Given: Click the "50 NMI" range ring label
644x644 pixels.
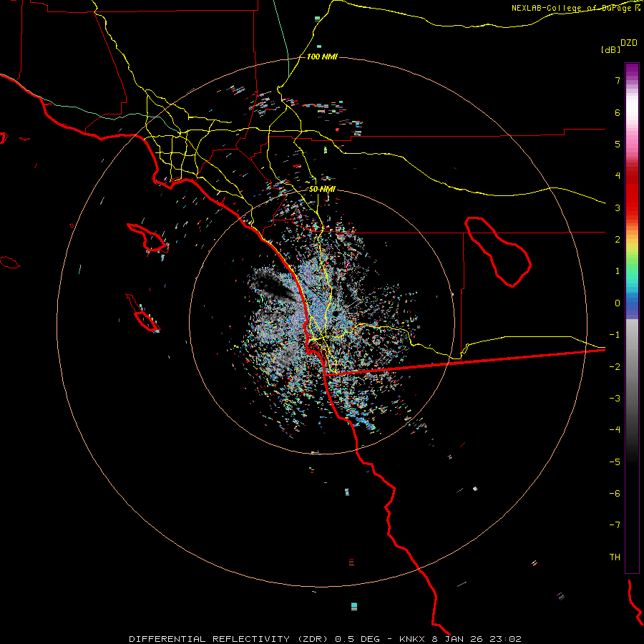Looking at the screenshot, I should pos(322,190).
